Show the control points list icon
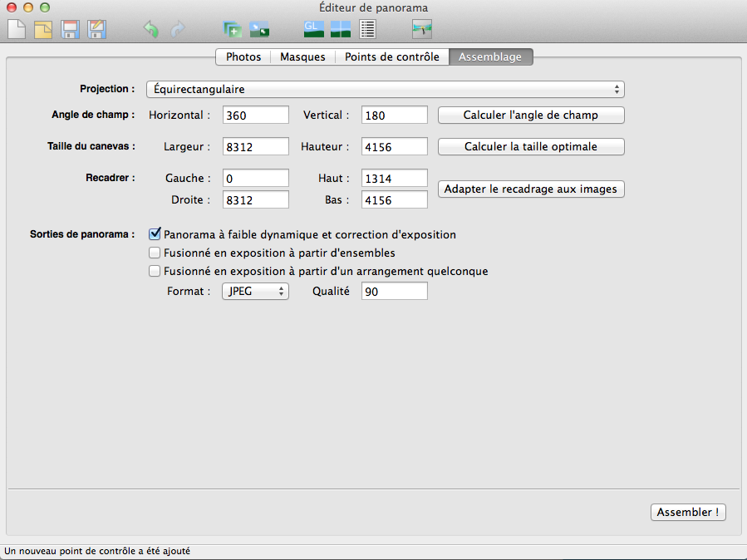The image size is (747, 560). click(368, 29)
